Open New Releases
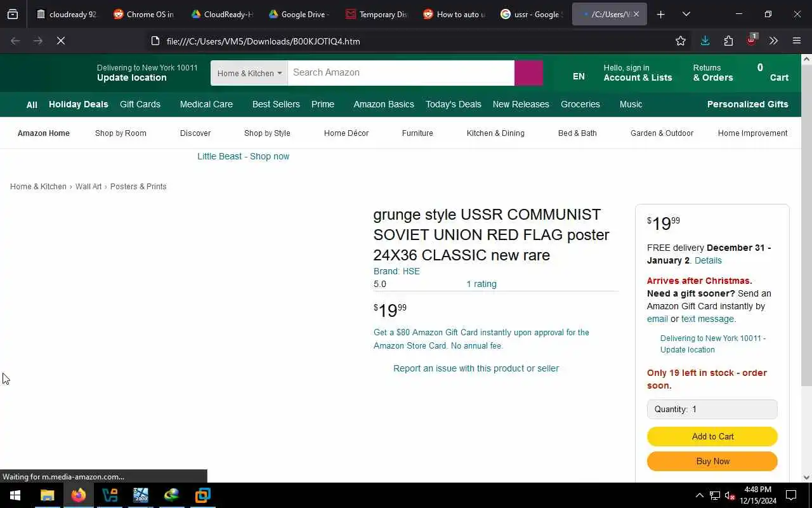The image size is (812, 508). [521, 104]
